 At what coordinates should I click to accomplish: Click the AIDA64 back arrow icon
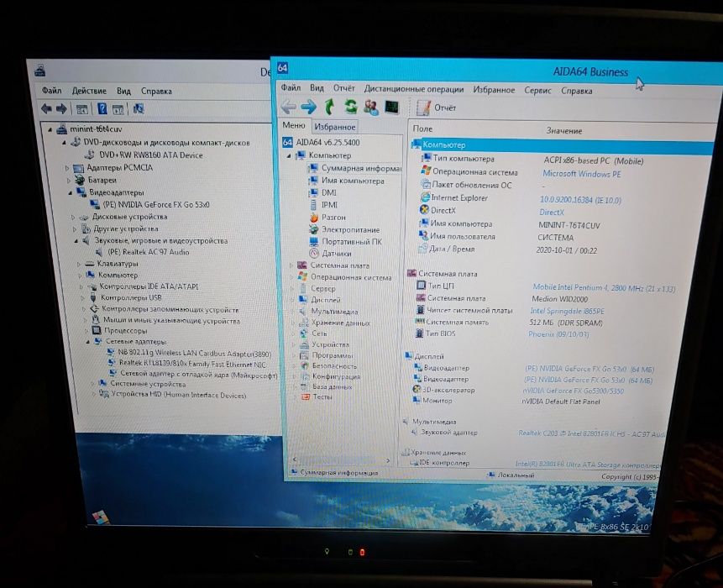[x=288, y=107]
